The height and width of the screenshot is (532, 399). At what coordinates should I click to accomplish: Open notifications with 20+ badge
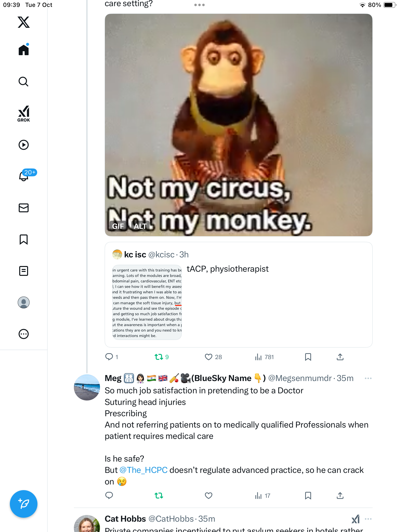tap(24, 176)
